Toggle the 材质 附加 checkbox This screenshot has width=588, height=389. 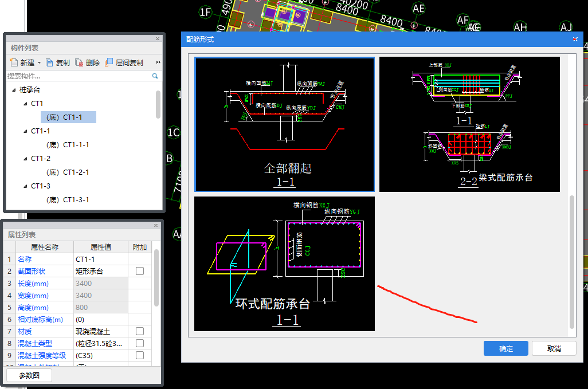(140, 331)
